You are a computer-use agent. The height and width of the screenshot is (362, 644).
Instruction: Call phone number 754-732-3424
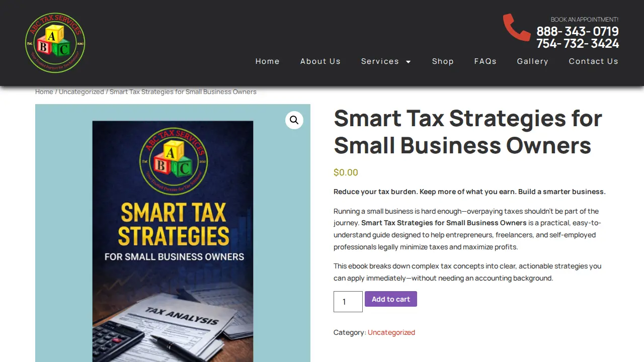[578, 44]
